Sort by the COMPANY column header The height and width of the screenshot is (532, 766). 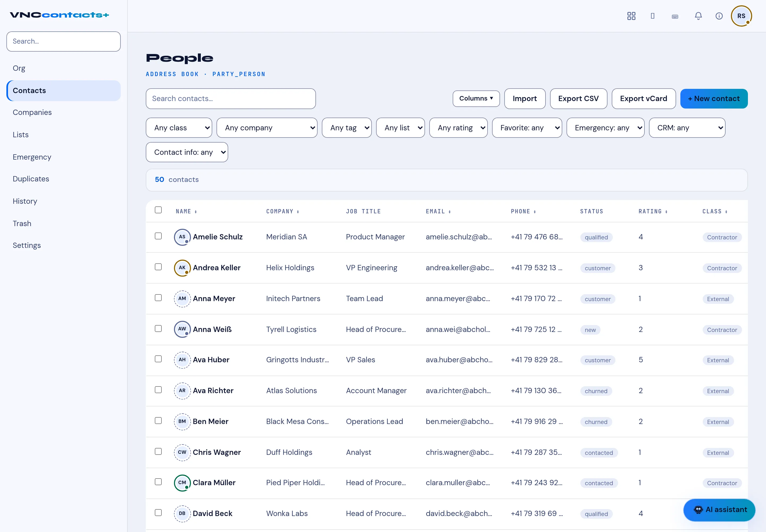click(x=283, y=211)
